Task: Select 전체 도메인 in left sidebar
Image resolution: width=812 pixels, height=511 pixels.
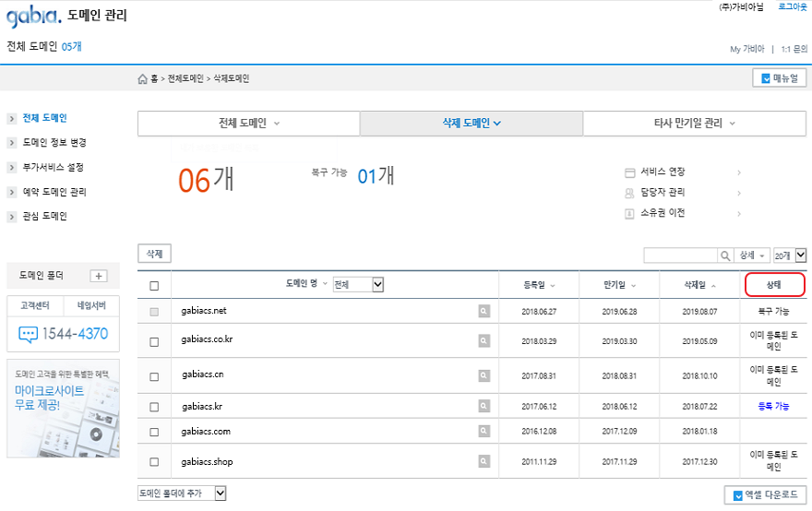Action: 44,118
